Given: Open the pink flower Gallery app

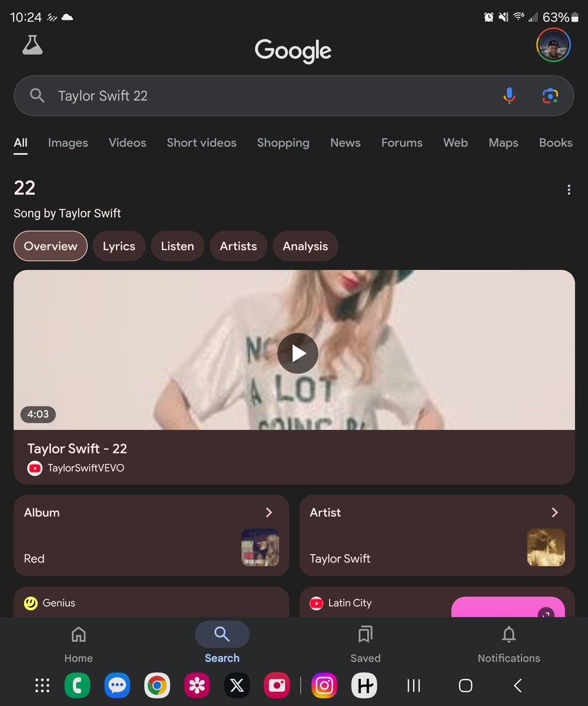Looking at the screenshot, I should [197, 685].
